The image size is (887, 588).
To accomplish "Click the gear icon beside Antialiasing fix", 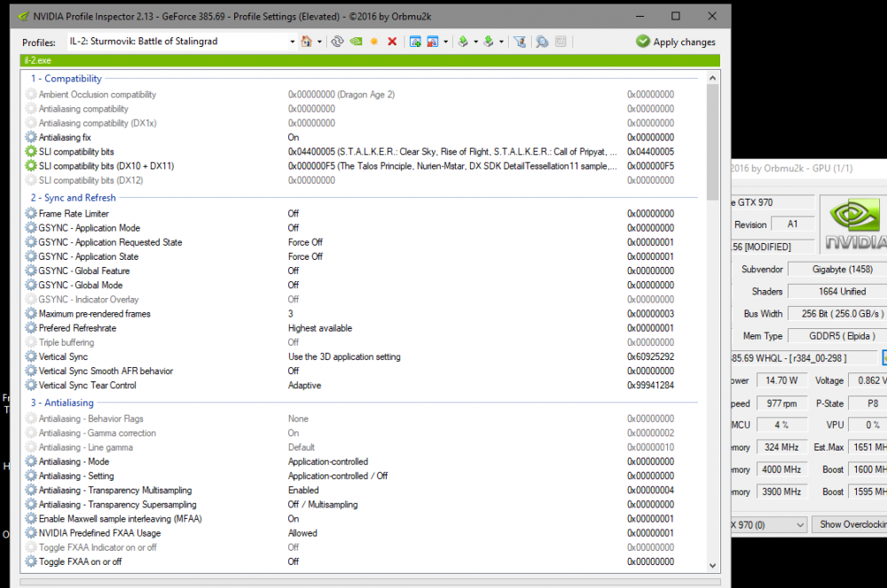I will coord(31,137).
